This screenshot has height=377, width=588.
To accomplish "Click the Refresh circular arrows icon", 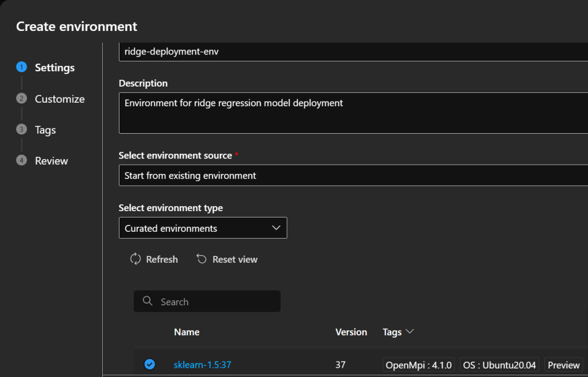I will 136,259.
